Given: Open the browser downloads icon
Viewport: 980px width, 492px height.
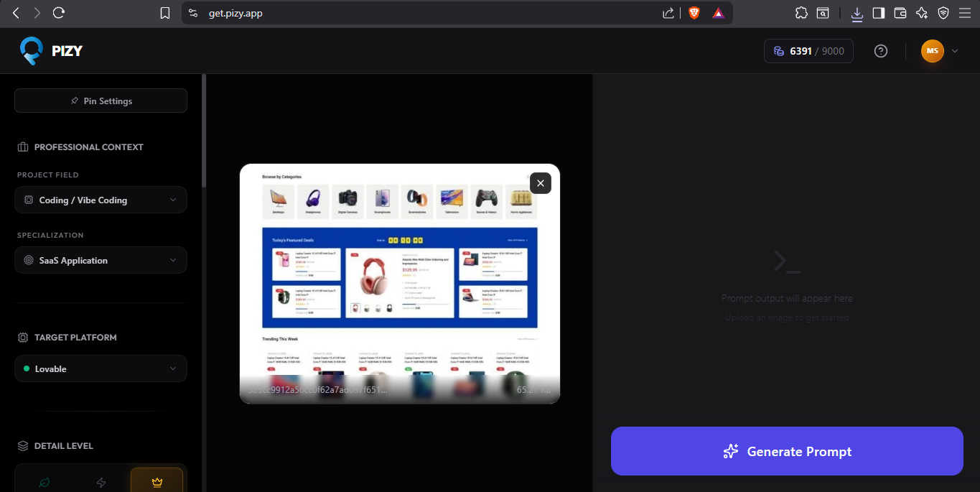Looking at the screenshot, I should tap(857, 13).
